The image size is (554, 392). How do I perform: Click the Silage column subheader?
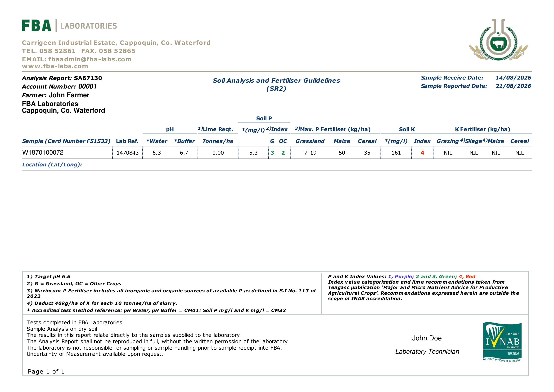click(473, 141)
